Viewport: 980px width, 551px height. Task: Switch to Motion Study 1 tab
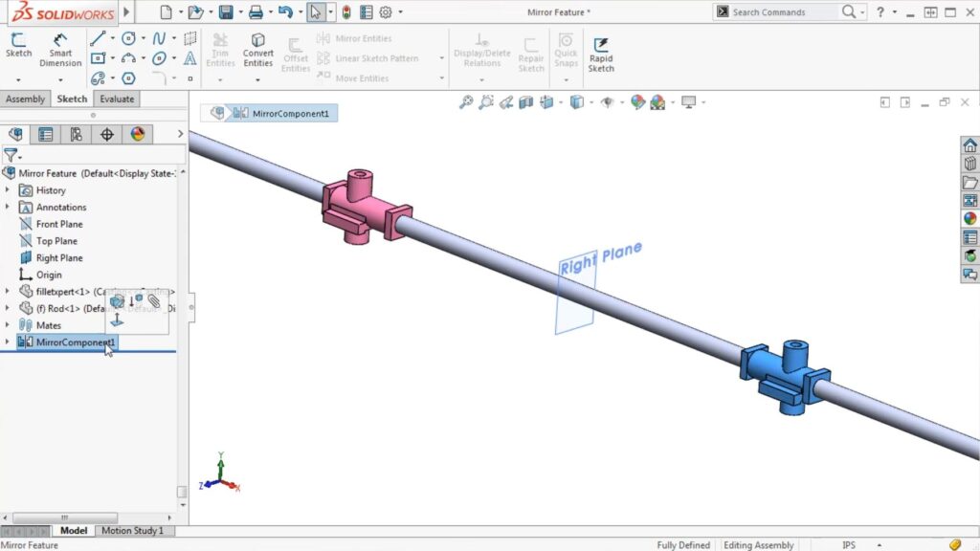pyautogui.click(x=132, y=530)
